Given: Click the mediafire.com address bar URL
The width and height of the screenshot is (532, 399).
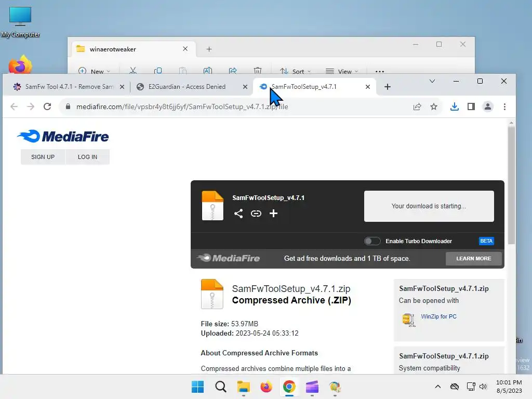Looking at the screenshot, I should tap(182, 107).
